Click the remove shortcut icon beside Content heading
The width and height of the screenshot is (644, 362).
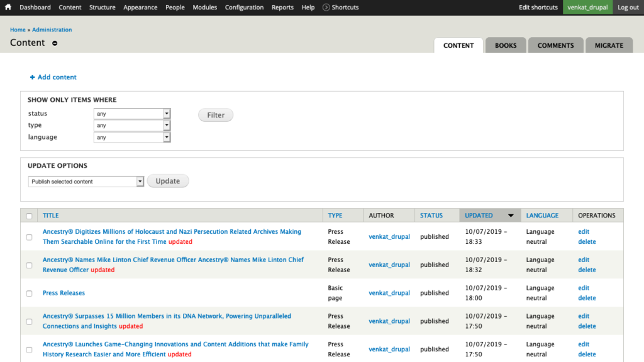pos(55,43)
